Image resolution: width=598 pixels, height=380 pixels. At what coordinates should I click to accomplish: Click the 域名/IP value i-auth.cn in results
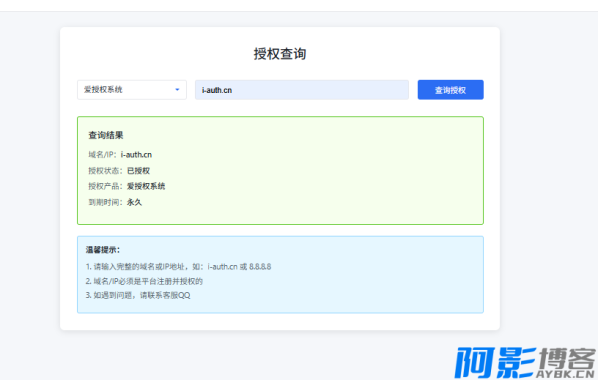click(136, 155)
